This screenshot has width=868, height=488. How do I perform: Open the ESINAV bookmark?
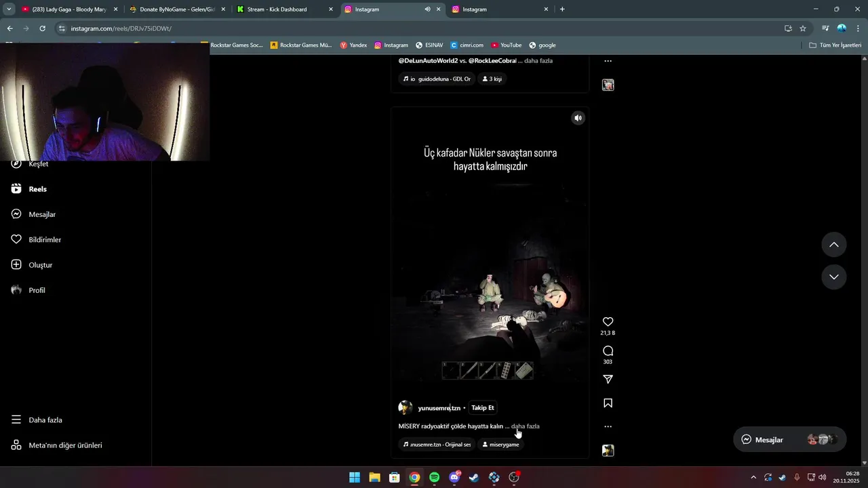[429, 45]
